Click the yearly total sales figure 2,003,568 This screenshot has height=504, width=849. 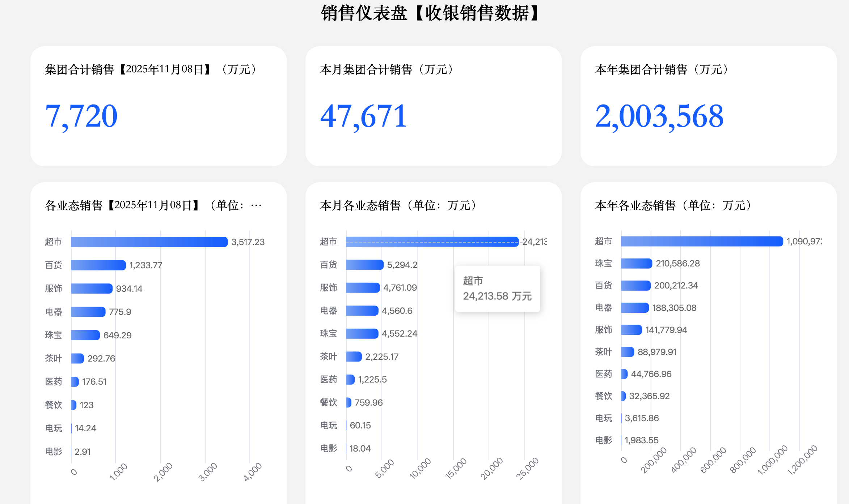click(659, 116)
